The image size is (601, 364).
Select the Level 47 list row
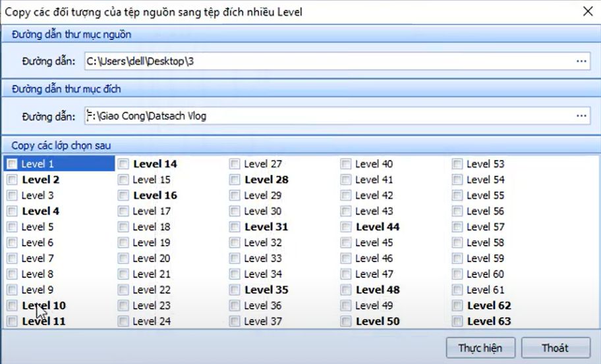pos(393,274)
